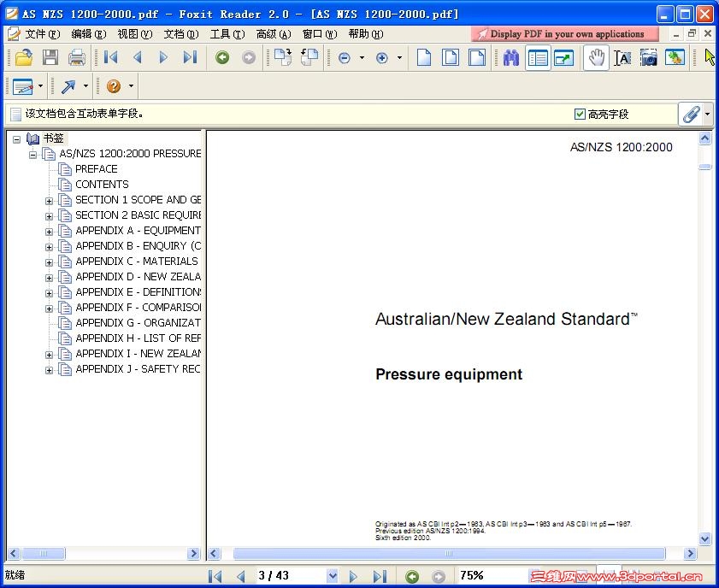Image resolution: width=719 pixels, height=588 pixels.
Task: Click the Zoom Out minus icon
Action: [x=345, y=58]
